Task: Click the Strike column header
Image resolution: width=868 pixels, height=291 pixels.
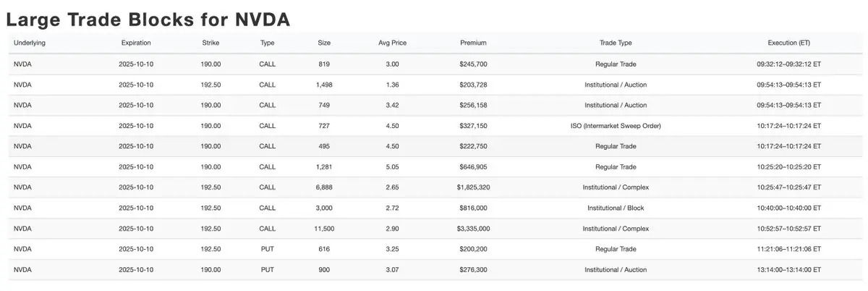Action: (210, 43)
